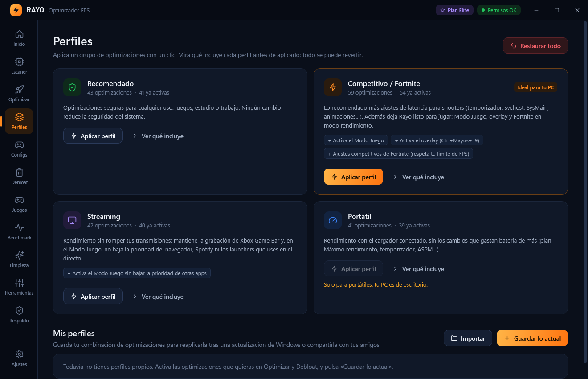This screenshot has width=588, height=379.
Task: Open the Herramientas sliders section
Action: [x=19, y=287]
